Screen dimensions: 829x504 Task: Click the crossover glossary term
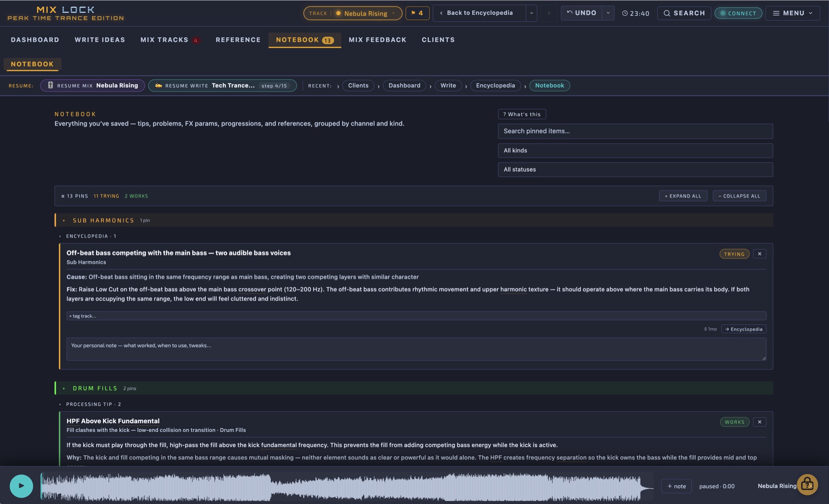252,290
